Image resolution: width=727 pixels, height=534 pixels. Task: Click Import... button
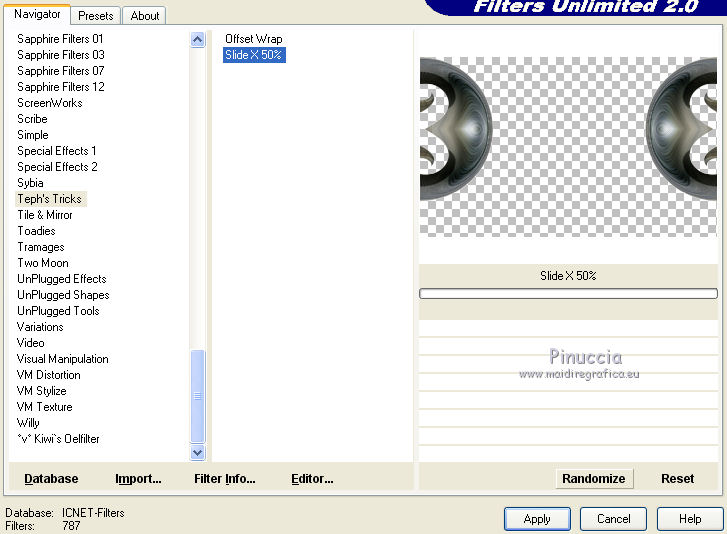[138, 479]
